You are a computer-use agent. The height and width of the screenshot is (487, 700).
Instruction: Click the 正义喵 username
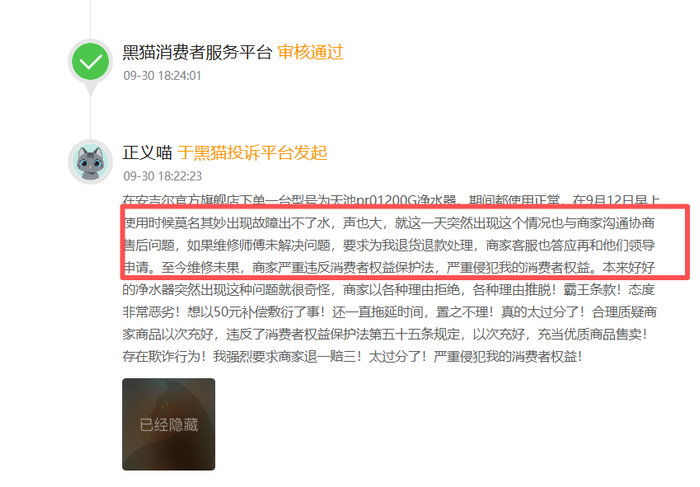tap(147, 153)
